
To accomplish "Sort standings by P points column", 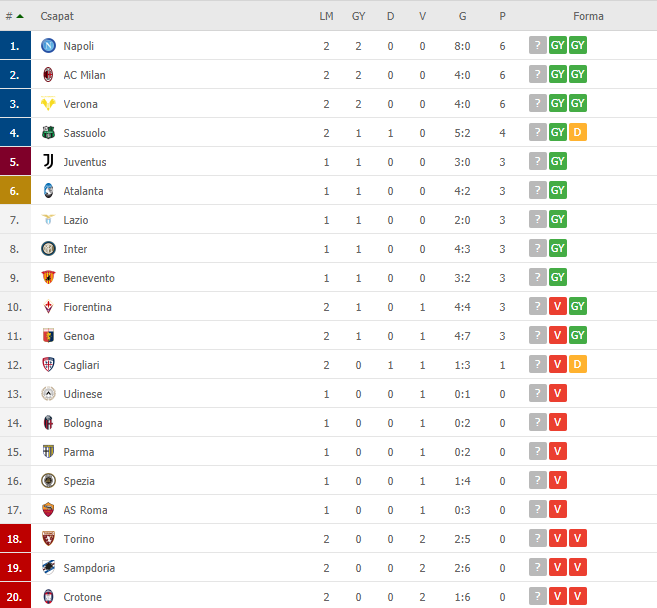I will [502, 16].
